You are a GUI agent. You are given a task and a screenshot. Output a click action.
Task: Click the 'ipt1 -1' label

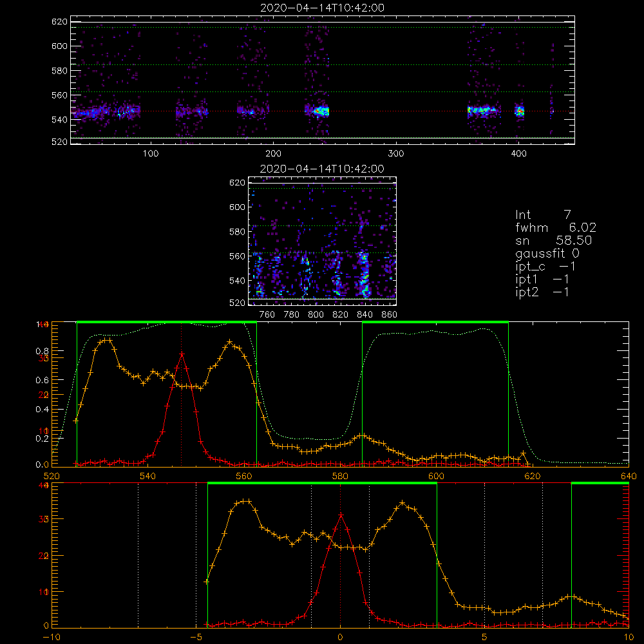click(542, 279)
